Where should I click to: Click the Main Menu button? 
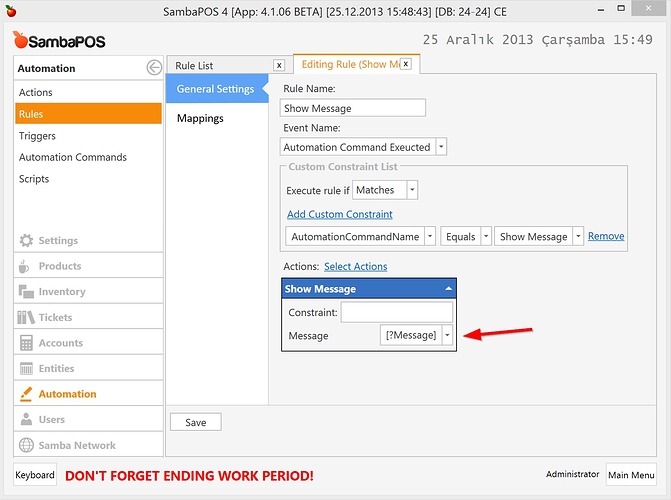[631, 475]
